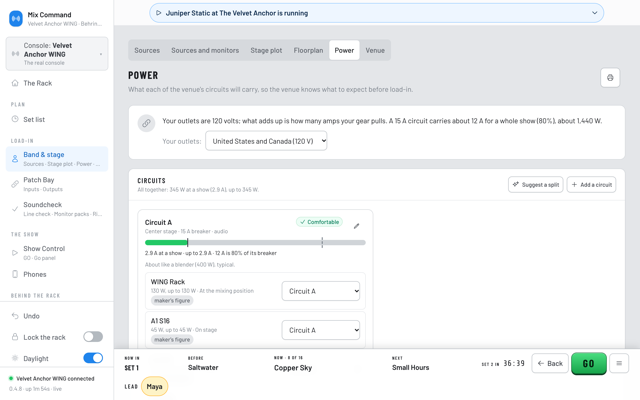
Task: Toggle the Lock the rack switch
Action: pos(93,337)
